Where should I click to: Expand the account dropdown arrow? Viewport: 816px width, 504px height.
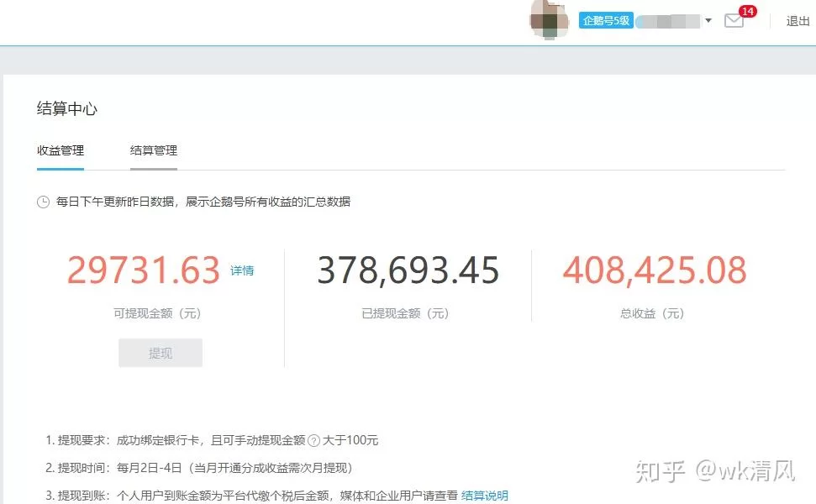(x=708, y=21)
